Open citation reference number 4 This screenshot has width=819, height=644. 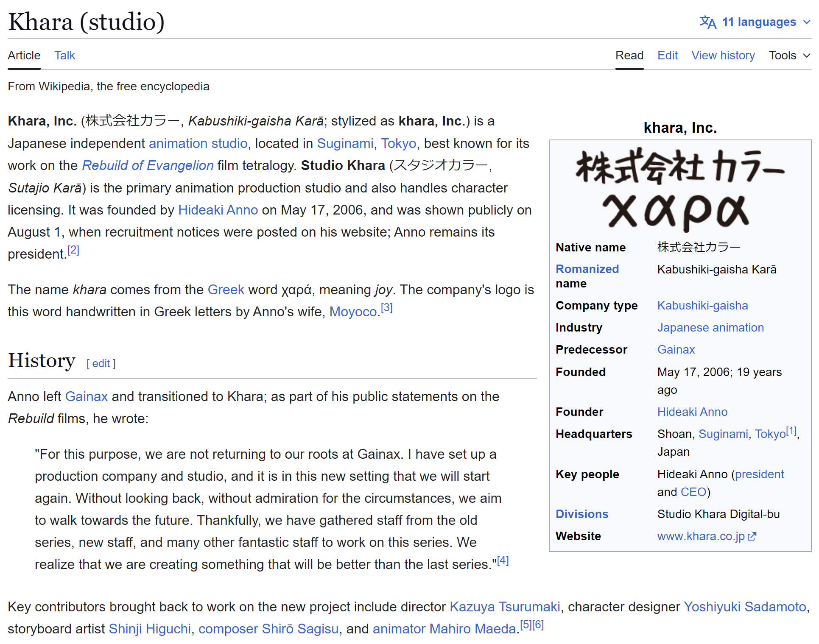click(503, 560)
